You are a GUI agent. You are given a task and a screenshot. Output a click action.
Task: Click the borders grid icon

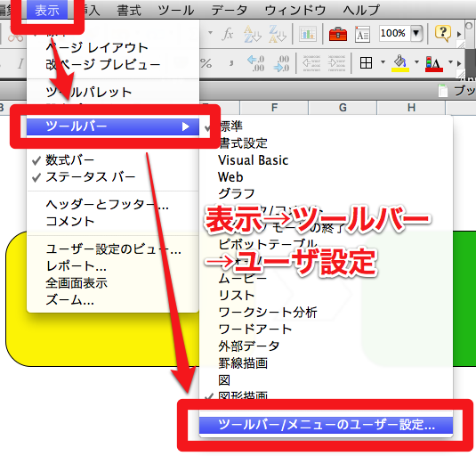coord(366,63)
